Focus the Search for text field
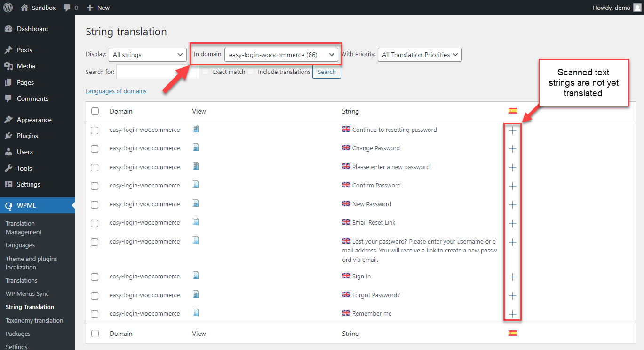The image size is (644, 350). point(158,72)
